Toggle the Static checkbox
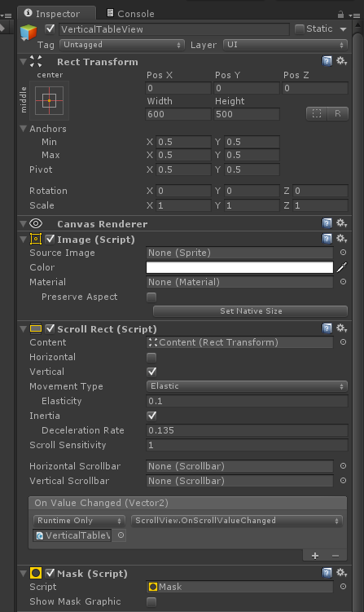Viewport: 364px width, 612px height. point(299,29)
